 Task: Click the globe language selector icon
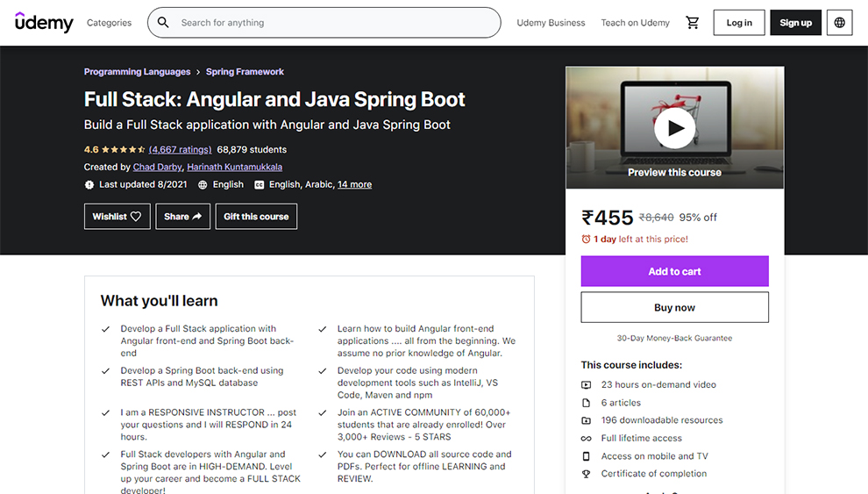[840, 23]
